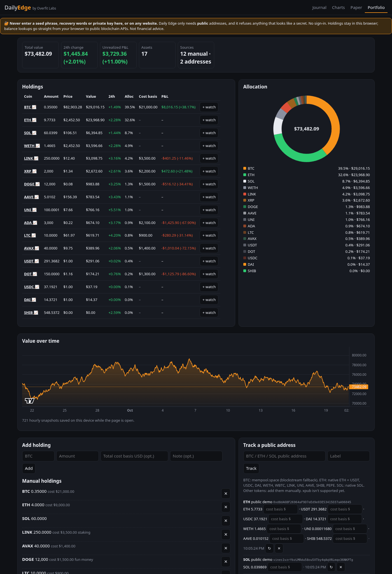Delete the SOL 60.0000 manual holding
The width and height of the screenshot is (392, 574).
pyautogui.click(x=226, y=521)
